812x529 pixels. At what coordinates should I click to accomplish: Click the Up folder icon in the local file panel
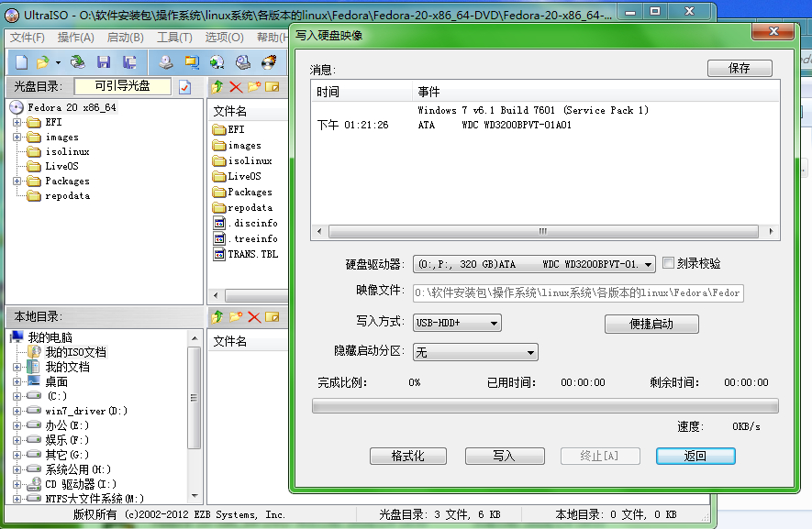[x=217, y=317]
